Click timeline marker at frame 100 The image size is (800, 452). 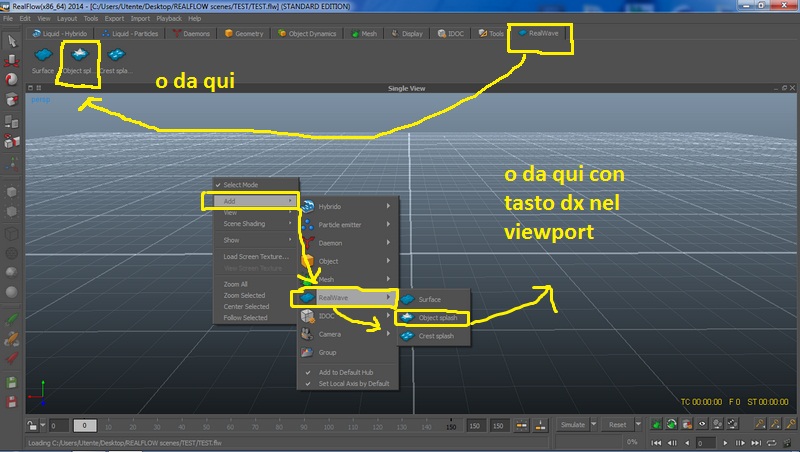pyautogui.click(x=329, y=426)
